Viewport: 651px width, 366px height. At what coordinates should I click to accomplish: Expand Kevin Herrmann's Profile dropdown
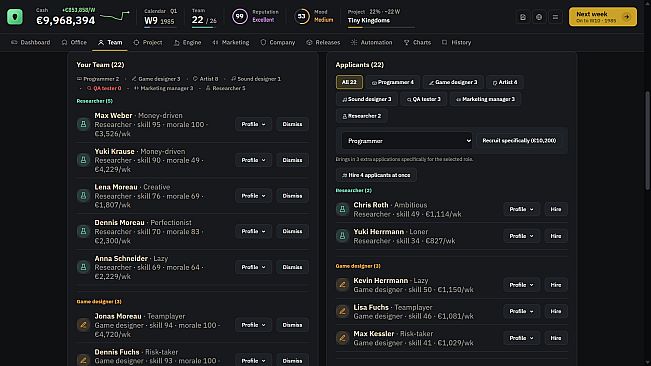click(x=521, y=285)
